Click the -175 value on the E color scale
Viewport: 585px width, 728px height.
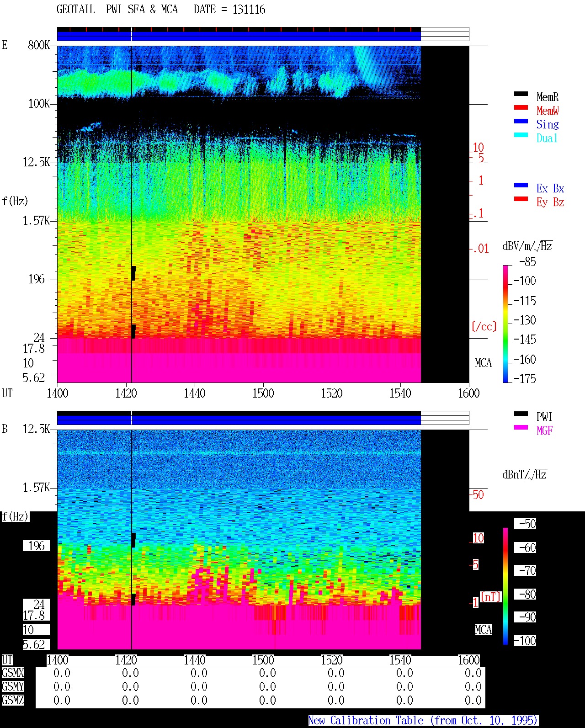point(525,378)
